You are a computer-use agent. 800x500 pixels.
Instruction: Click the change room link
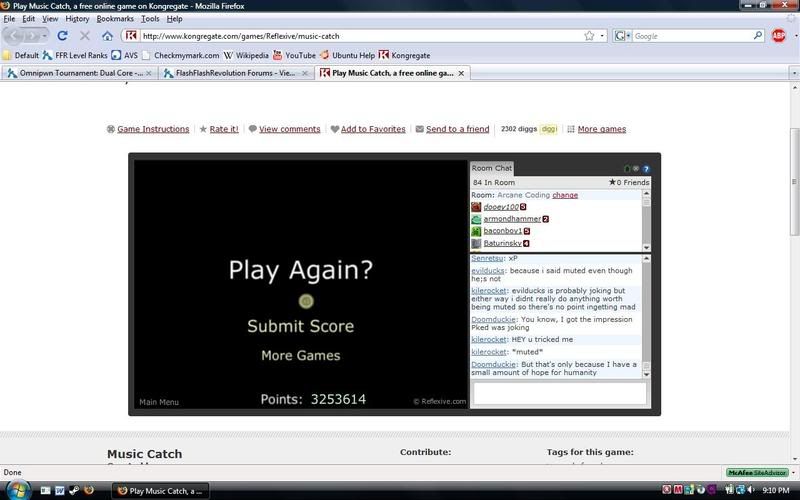click(x=565, y=195)
